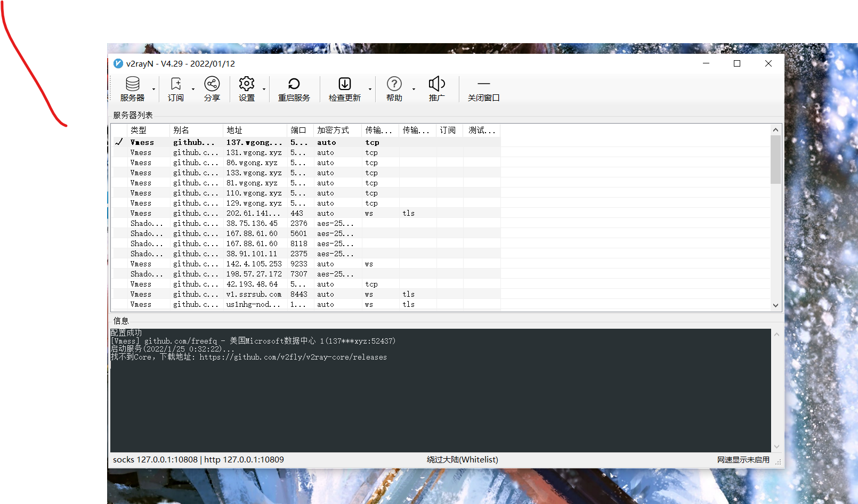Image resolution: width=858 pixels, height=504 pixels.
Task: Select server row 86.wgong.xyz
Action: tap(306, 162)
